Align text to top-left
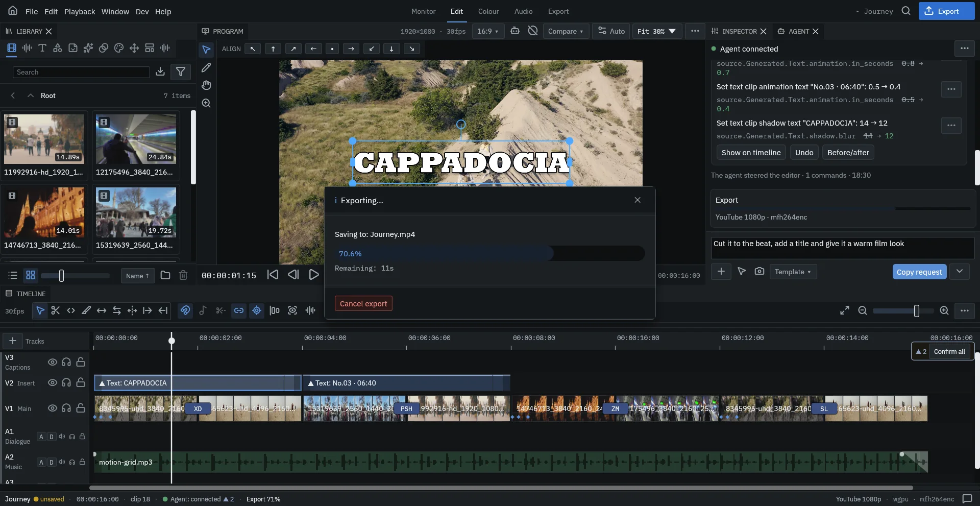Screen dimensions: 980x506 coord(253,49)
